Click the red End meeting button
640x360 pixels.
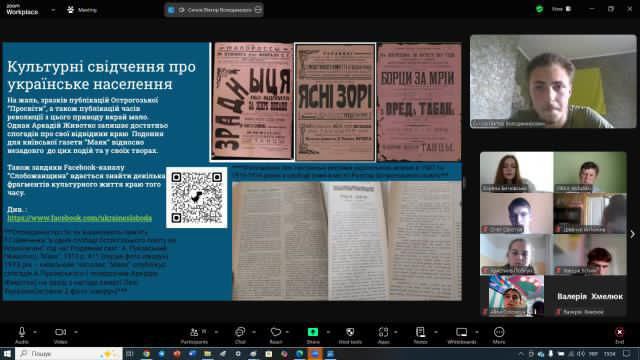[x=620, y=335]
